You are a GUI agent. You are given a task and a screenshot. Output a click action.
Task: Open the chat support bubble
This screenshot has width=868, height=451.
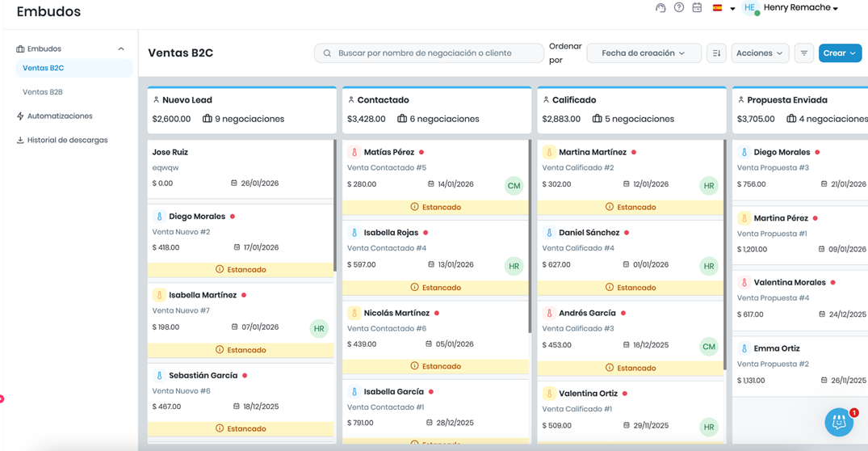839,422
